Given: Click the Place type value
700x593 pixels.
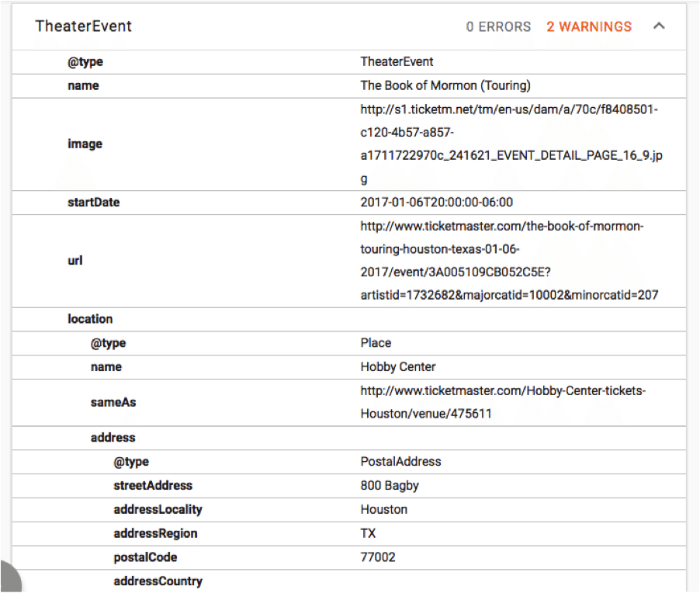Looking at the screenshot, I should click(376, 343).
